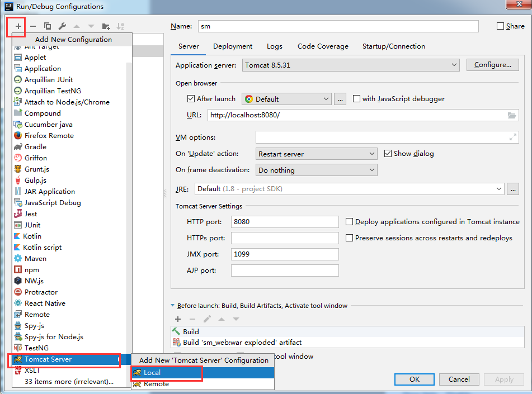532x394 pixels.
Task: Remove a Before launch task with the minus icon
Action: tap(192, 319)
